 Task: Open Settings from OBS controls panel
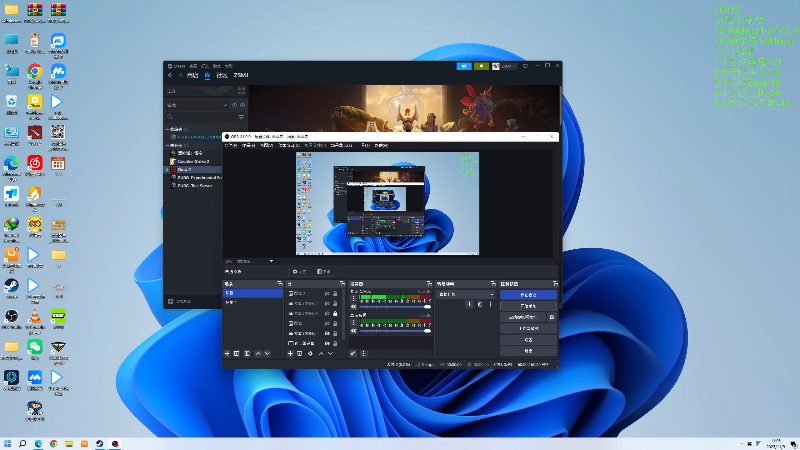tap(528, 339)
